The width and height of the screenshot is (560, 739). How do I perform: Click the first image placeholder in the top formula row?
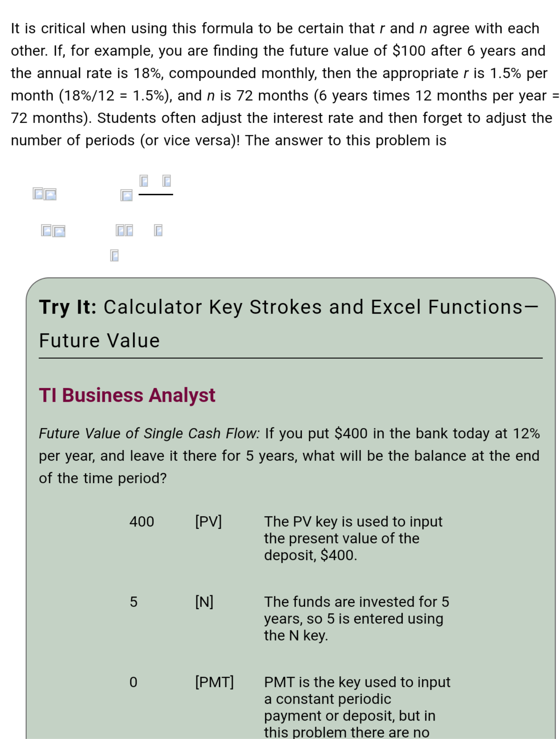(x=38, y=194)
